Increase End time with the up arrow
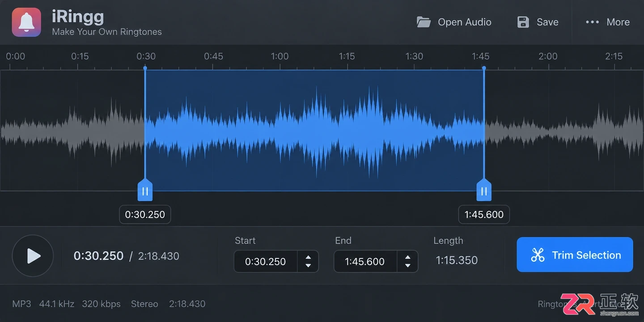The width and height of the screenshot is (644, 322). tap(407, 258)
